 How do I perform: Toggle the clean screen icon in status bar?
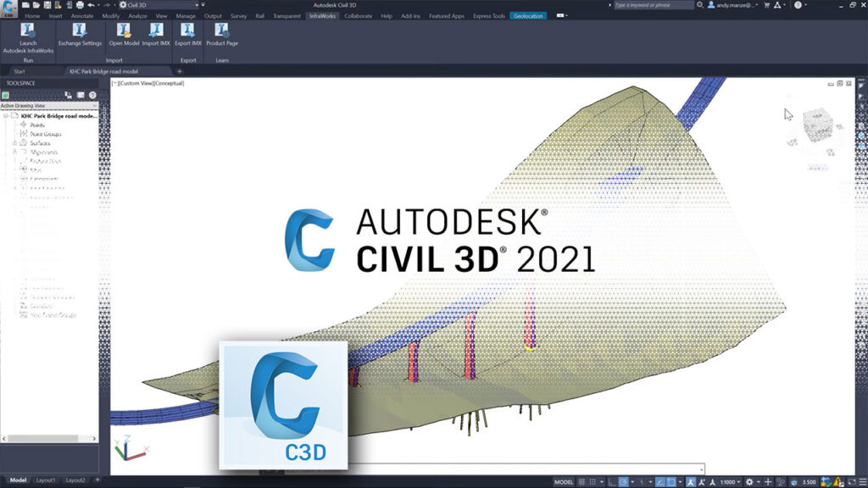pos(852,482)
